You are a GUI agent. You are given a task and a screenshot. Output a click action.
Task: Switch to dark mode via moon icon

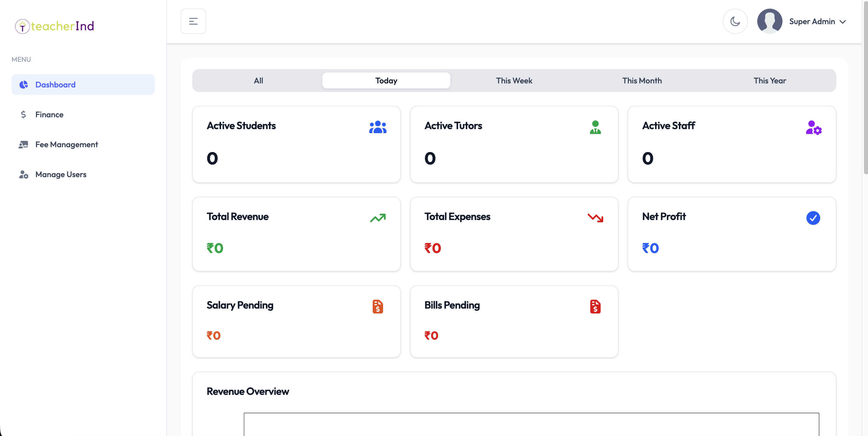(735, 22)
